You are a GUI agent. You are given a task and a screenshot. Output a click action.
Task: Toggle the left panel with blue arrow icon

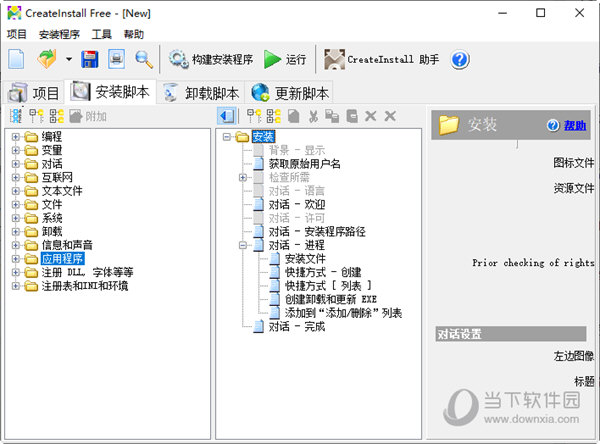click(x=227, y=116)
